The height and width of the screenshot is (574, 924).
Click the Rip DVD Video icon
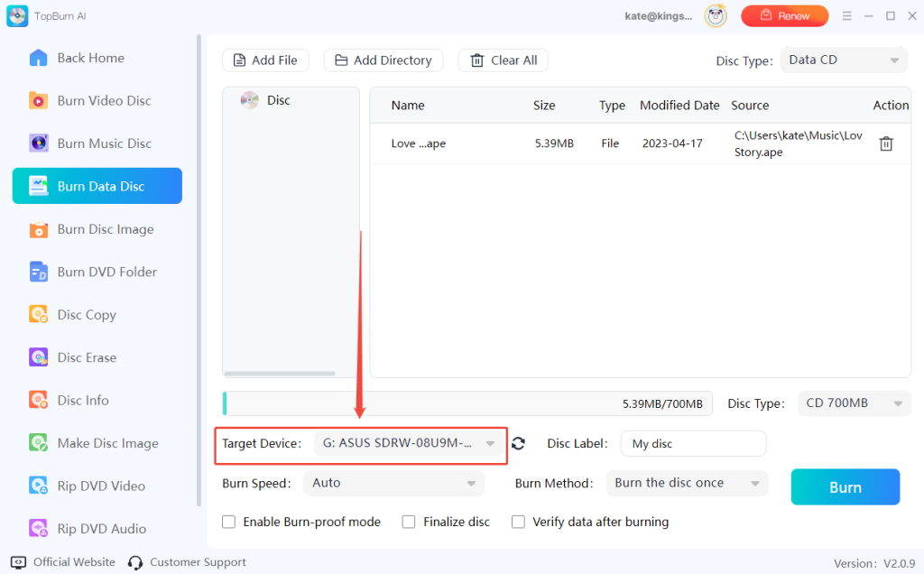[39, 486]
